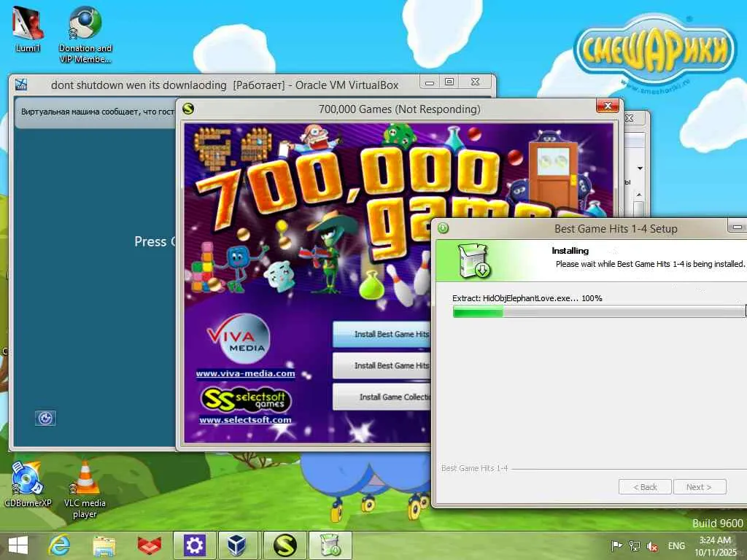The image size is (747, 560).
Task: Click the Viva Media logo
Action: pos(239,339)
